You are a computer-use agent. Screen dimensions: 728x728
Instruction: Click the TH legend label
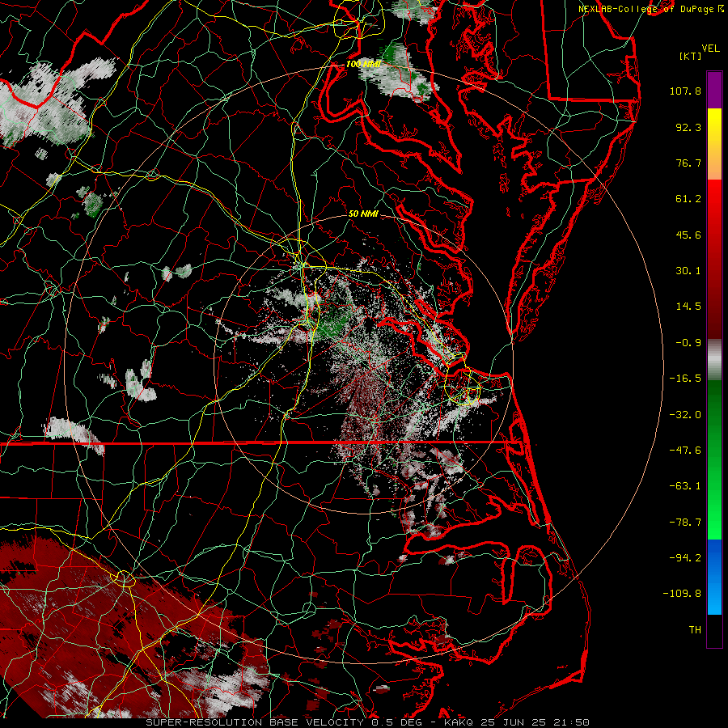click(695, 629)
